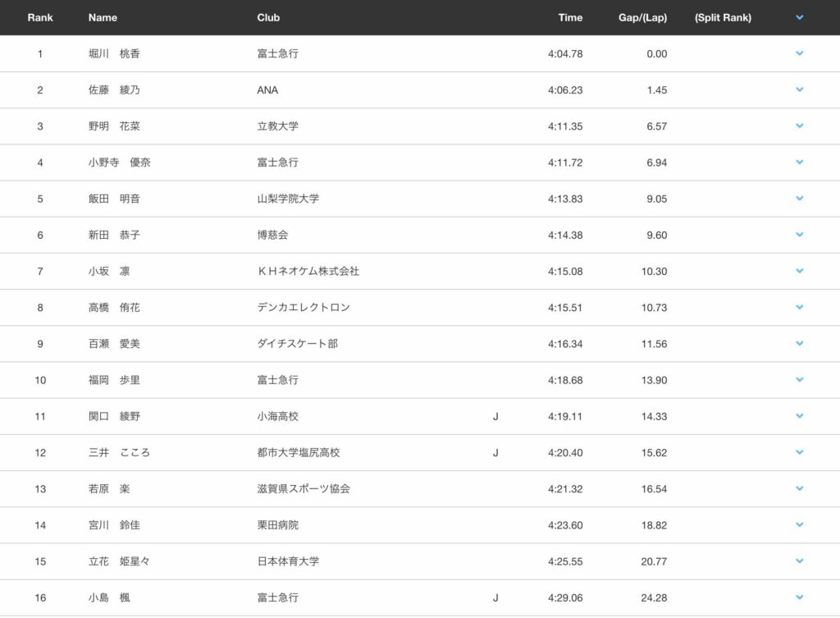The height and width of the screenshot is (618, 840).
Task: Expand the row for 佐藤 綾乃
Action: [x=799, y=89]
